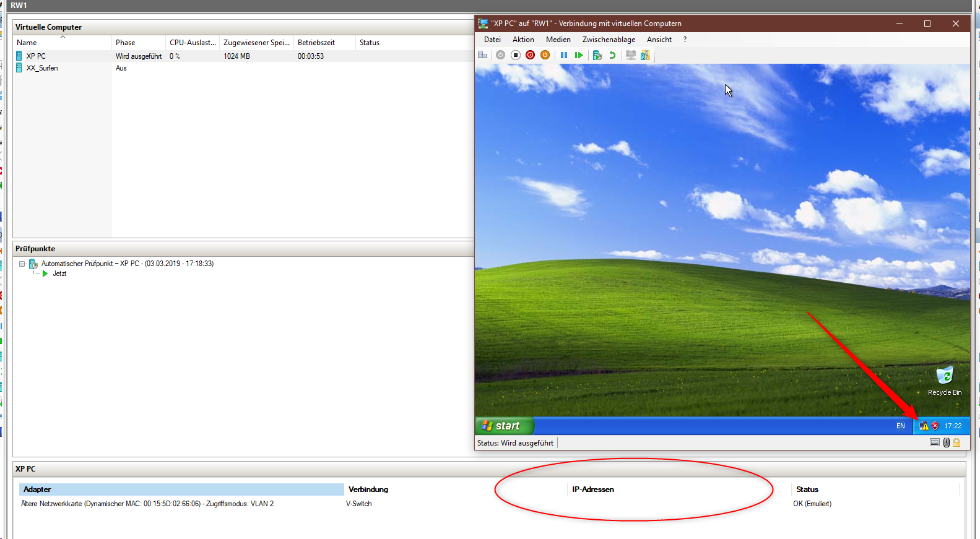Click the VM connection window title icon

pos(483,24)
